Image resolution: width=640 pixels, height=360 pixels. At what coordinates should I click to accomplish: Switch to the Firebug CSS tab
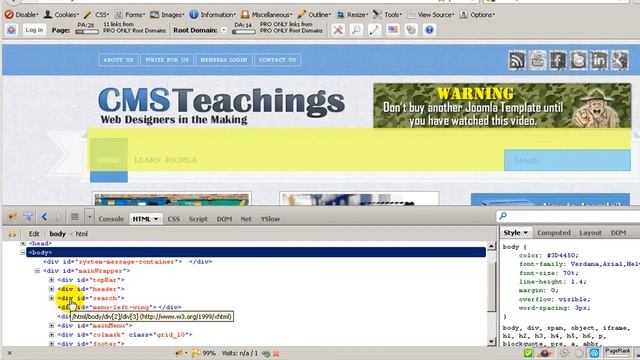click(173, 219)
